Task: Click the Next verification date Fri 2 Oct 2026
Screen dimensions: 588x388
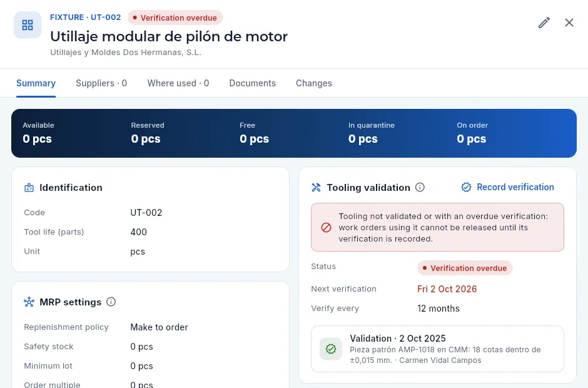Action: 447,289
